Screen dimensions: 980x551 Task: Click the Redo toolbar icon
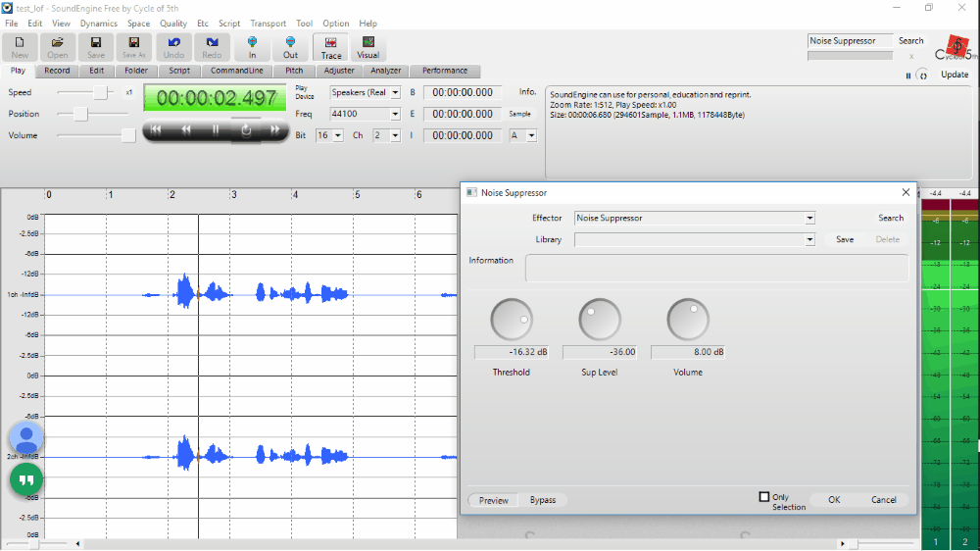[212, 47]
